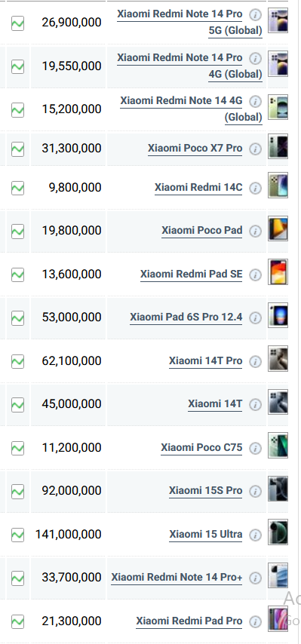Viewport: 301px width, 644px height.
Task: Select the 92,000,000 price of Xiaomi 15S Pro
Action: pyautogui.click(x=72, y=491)
